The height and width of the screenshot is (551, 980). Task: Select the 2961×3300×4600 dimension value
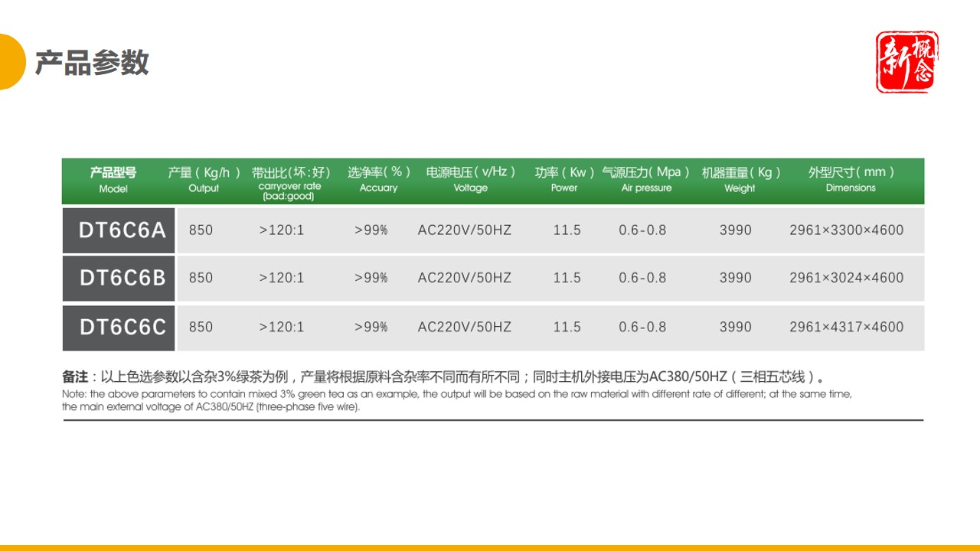pyautogui.click(x=846, y=230)
